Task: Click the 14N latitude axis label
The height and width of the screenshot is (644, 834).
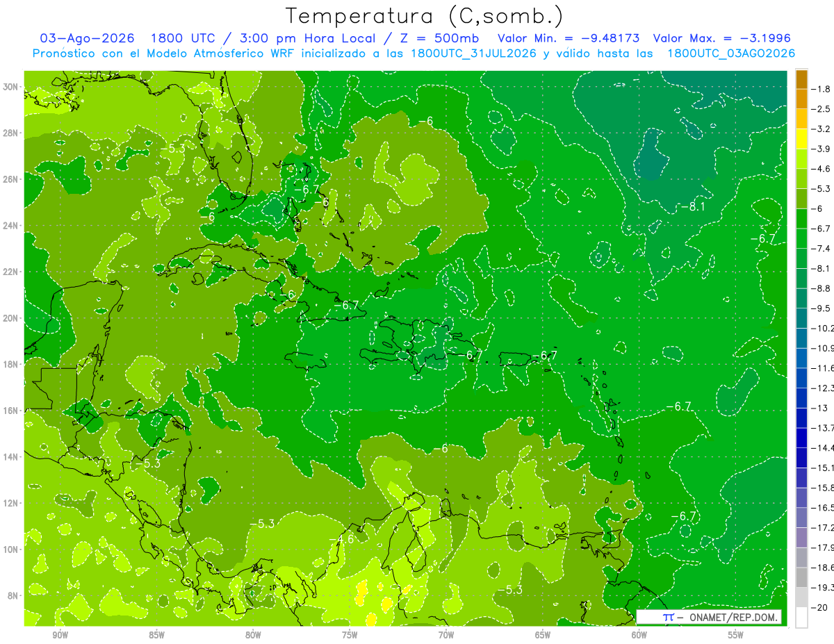Action: pos(10,456)
